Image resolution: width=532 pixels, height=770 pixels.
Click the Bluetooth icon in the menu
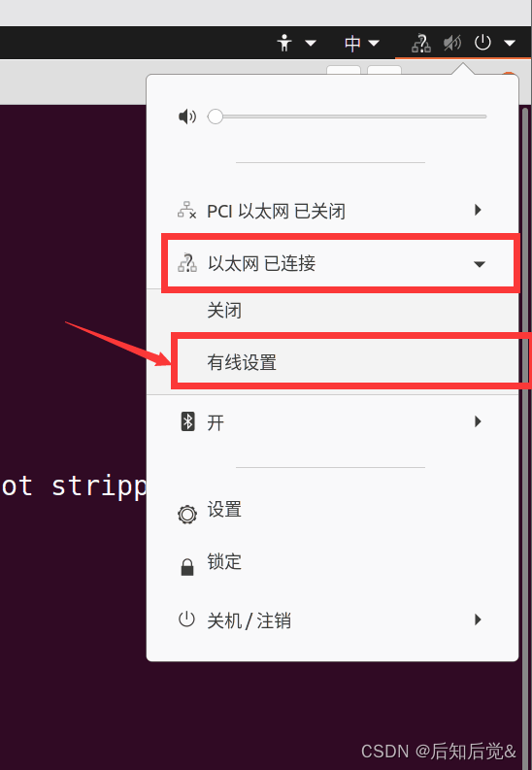pyautogui.click(x=187, y=421)
